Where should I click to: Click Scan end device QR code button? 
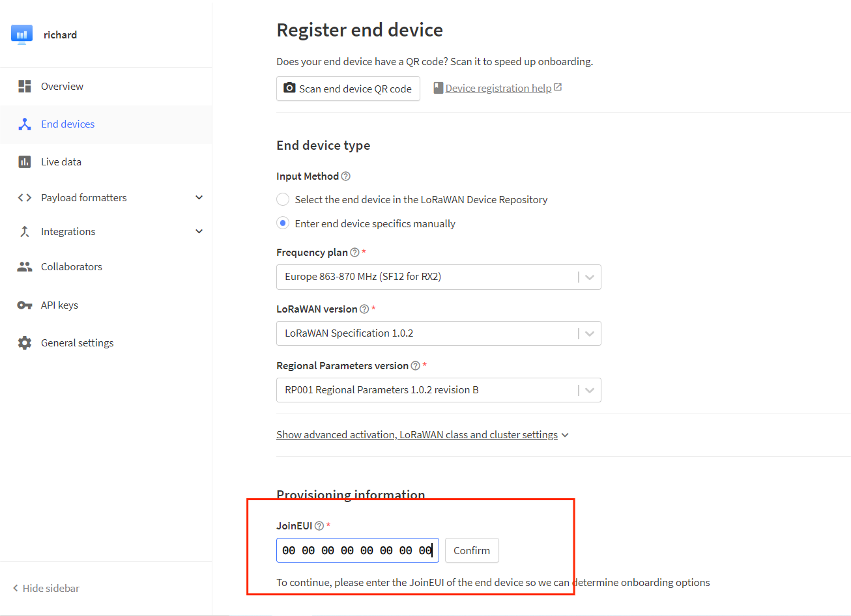click(348, 89)
